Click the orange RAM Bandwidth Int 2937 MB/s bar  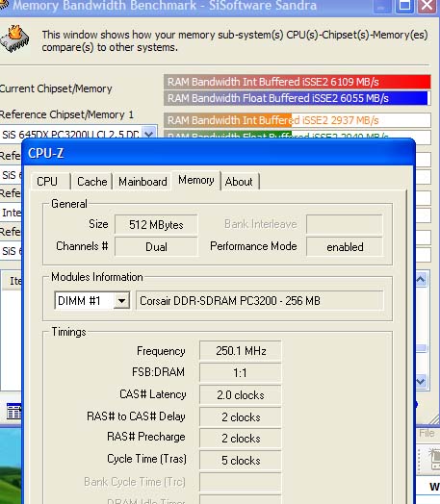[x=298, y=120]
